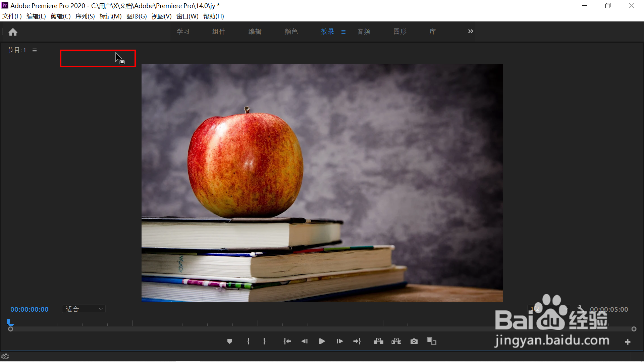This screenshot has width=644, height=362.
Task: Switch to the 颜色 workspace tab
Action: pos(291,32)
